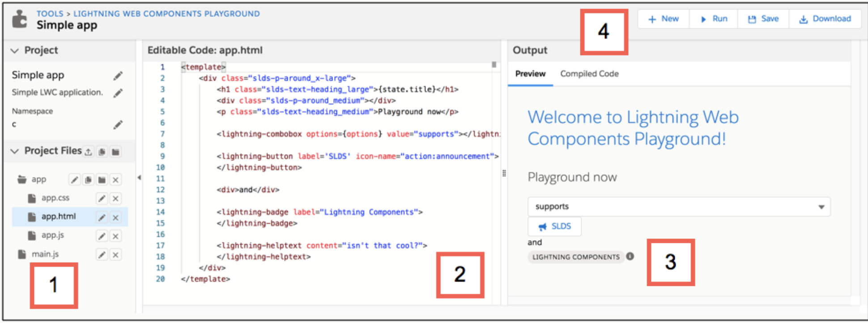Click the Lightning Components badge in preview
This screenshot has width=868, height=323.
coord(576,257)
